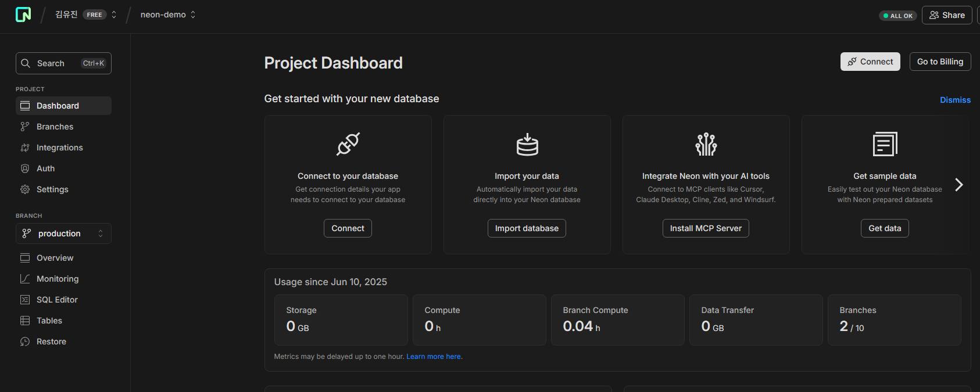Click the Branch Compute usage tile
The height and width of the screenshot is (392, 980).
618,320
